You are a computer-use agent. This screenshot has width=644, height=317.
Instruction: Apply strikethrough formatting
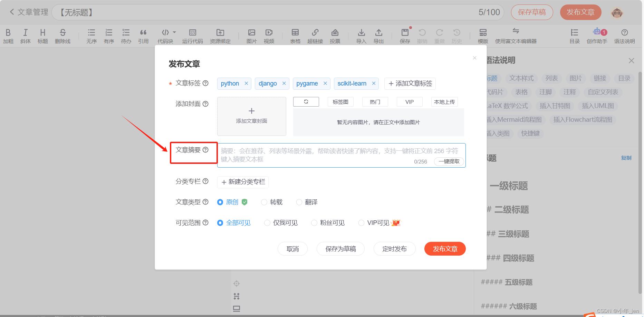click(63, 36)
